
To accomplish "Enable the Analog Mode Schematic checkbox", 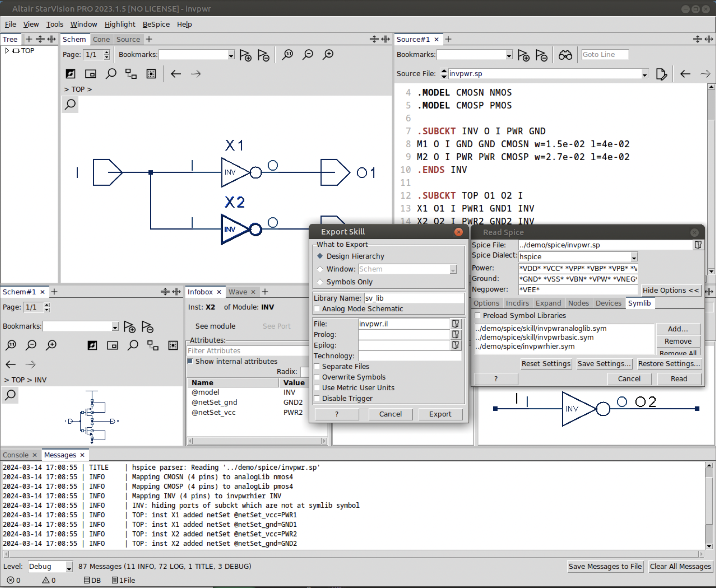I will pyautogui.click(x=317, y=309).
